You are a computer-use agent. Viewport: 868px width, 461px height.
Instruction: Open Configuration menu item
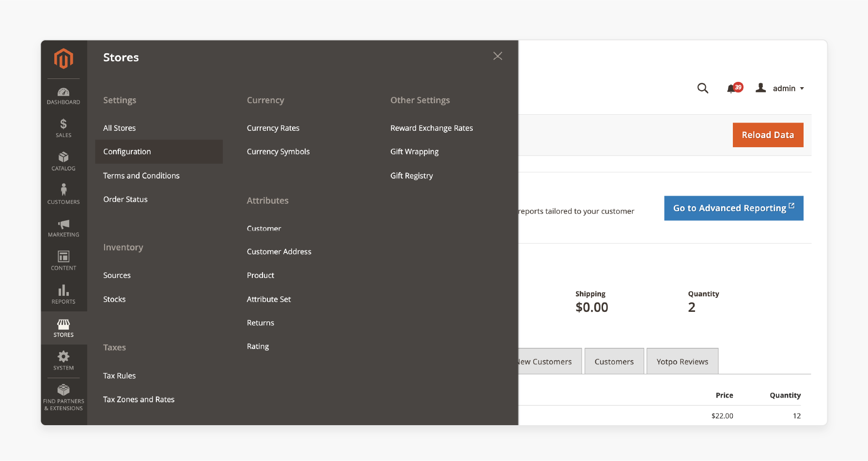(159, 152)
